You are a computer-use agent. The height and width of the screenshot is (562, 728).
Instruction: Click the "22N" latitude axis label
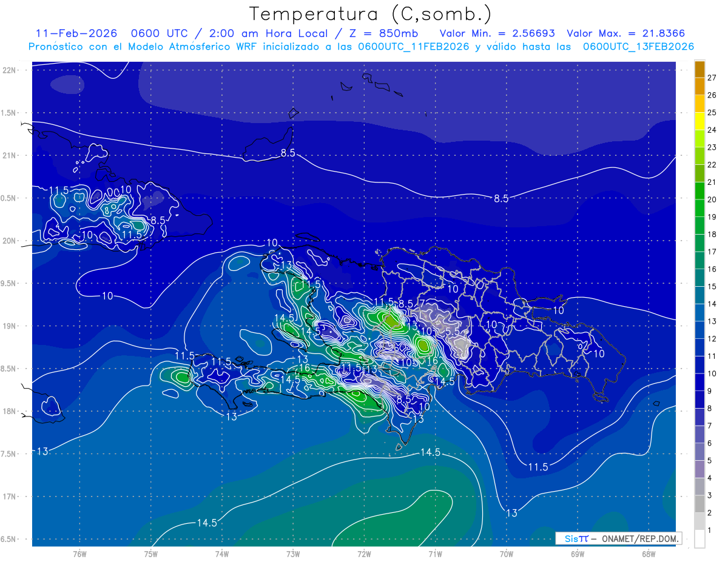10,70
